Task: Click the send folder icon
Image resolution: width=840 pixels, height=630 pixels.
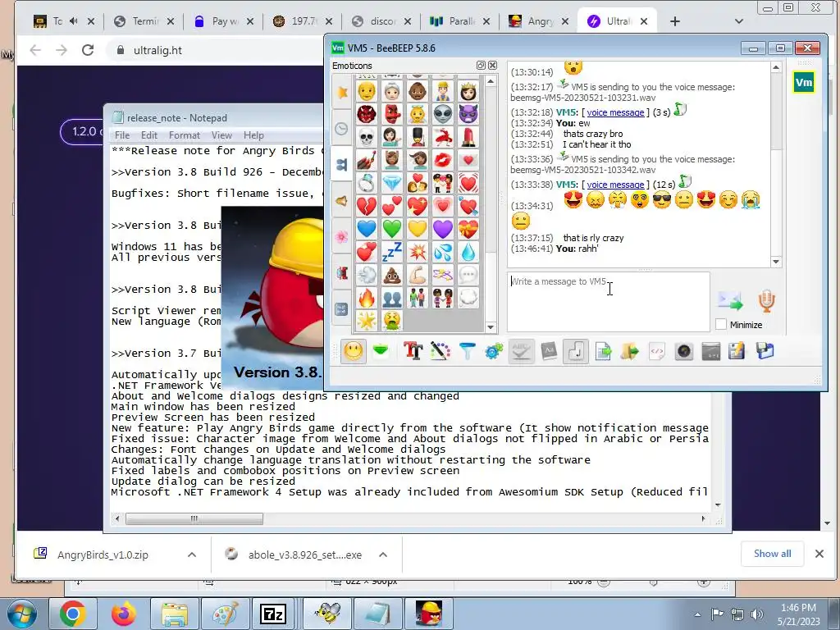Action: pos(630,351)
